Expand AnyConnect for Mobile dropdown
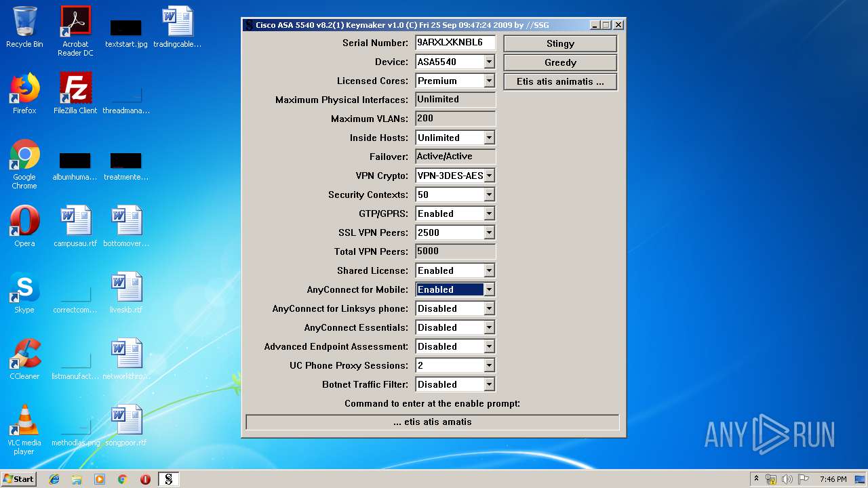This screenshot has width=868, height=488. [x=489, y=289]
